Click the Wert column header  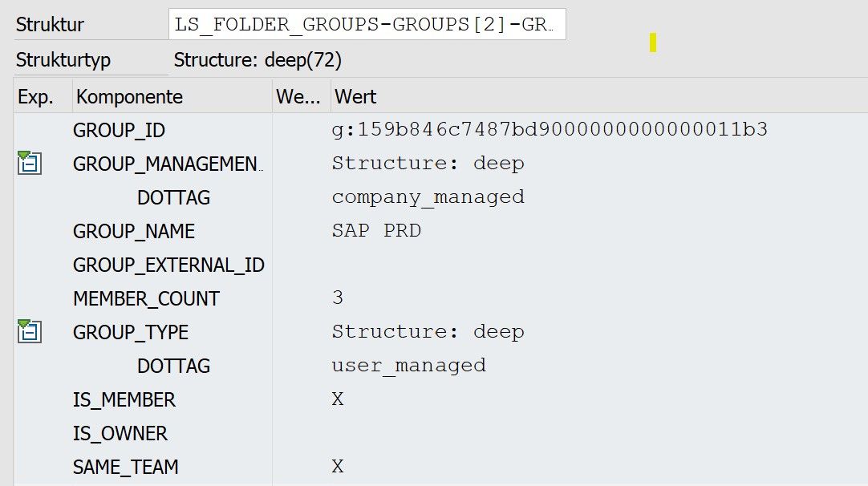pyautogui.click(x=355, y=96)
